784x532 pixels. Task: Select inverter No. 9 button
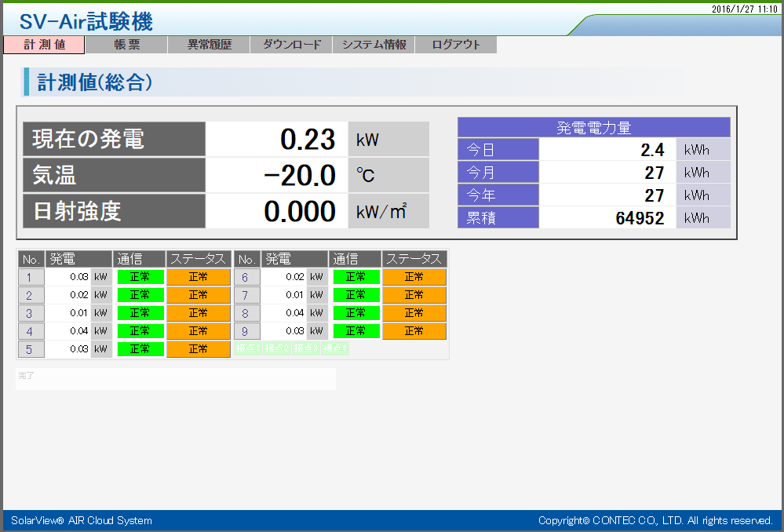pos(246,331)
